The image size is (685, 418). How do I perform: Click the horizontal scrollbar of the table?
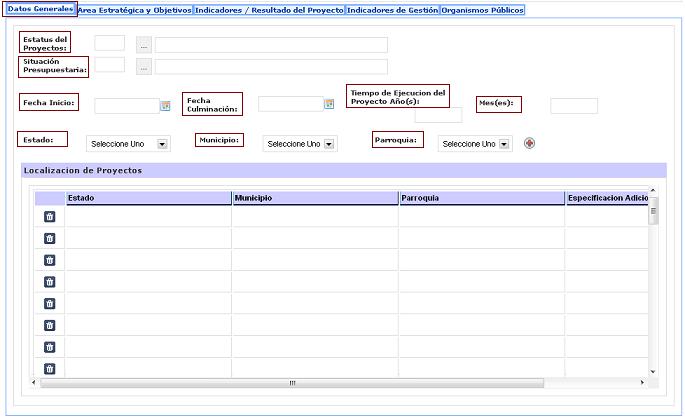[293, 382]
